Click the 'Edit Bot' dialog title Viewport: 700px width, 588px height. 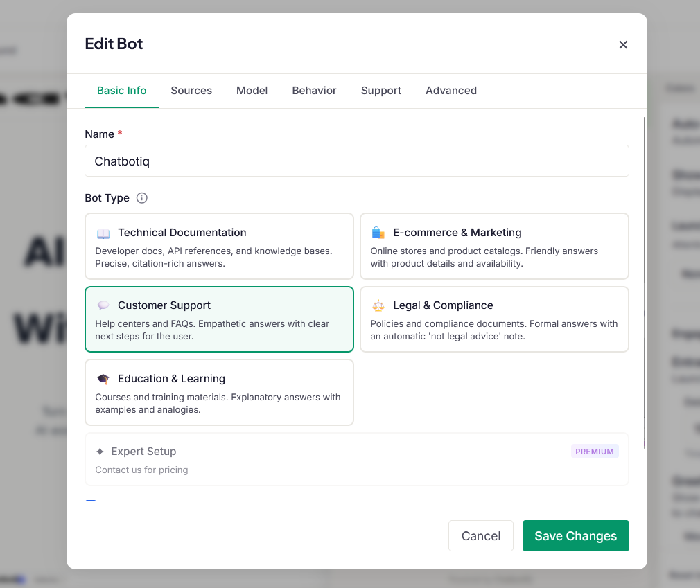114,44
